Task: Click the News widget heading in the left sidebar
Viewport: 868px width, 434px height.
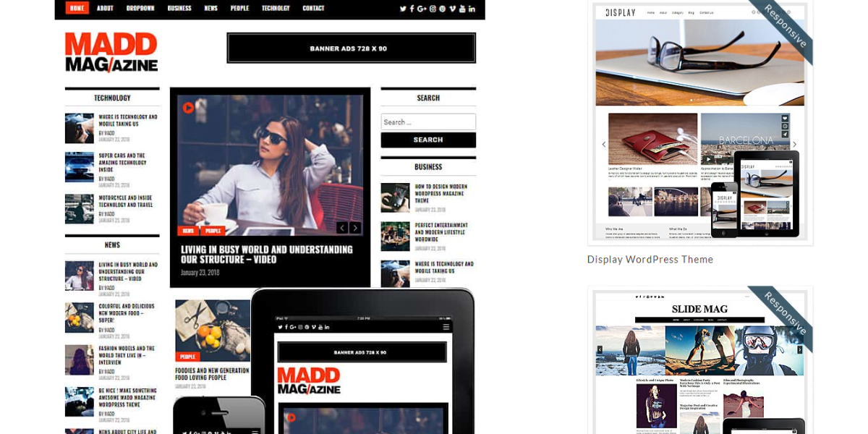Action: click(112, 244)
